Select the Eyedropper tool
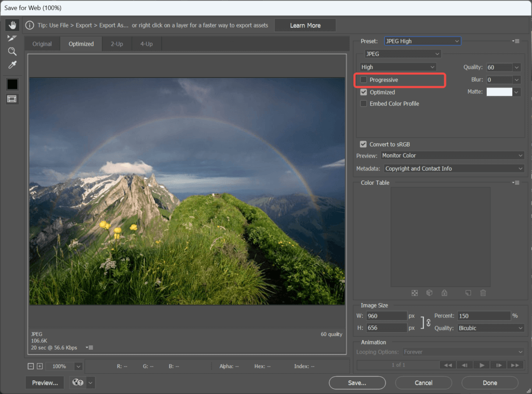Screen dimensions: 532x394 (x=12, y=65)
